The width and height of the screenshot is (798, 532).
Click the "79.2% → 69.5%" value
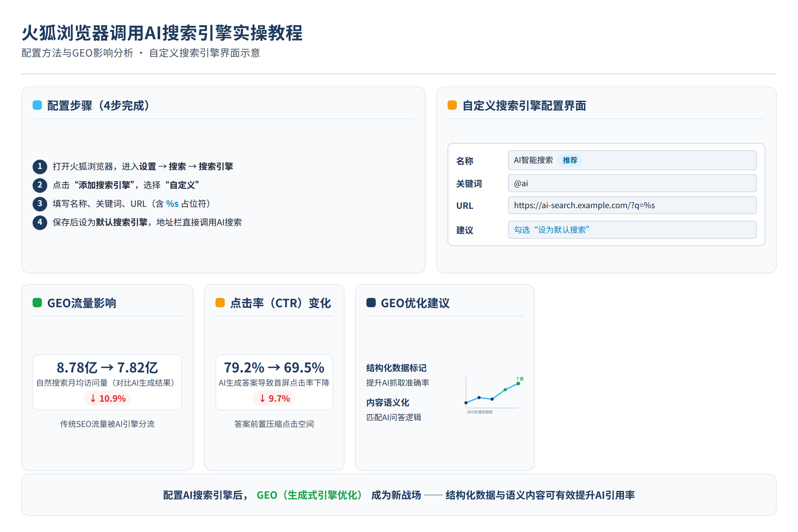[x=274, y=368]
